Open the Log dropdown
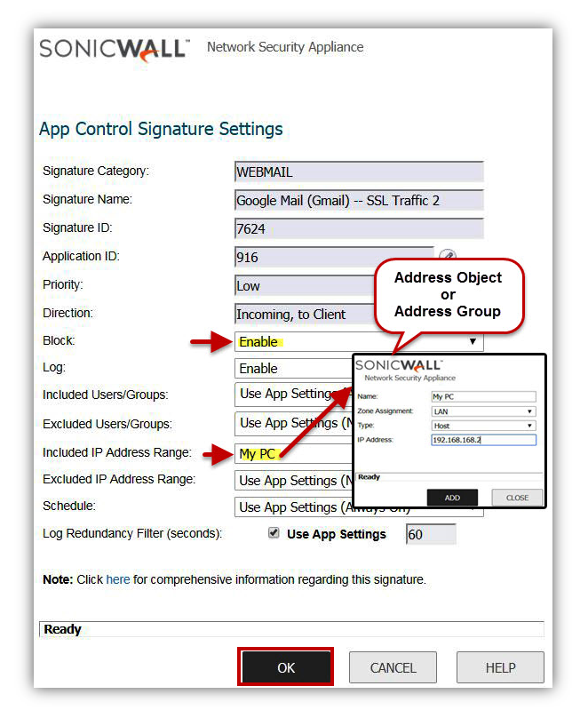Viewport: 588px width, 726px height. 293,368
